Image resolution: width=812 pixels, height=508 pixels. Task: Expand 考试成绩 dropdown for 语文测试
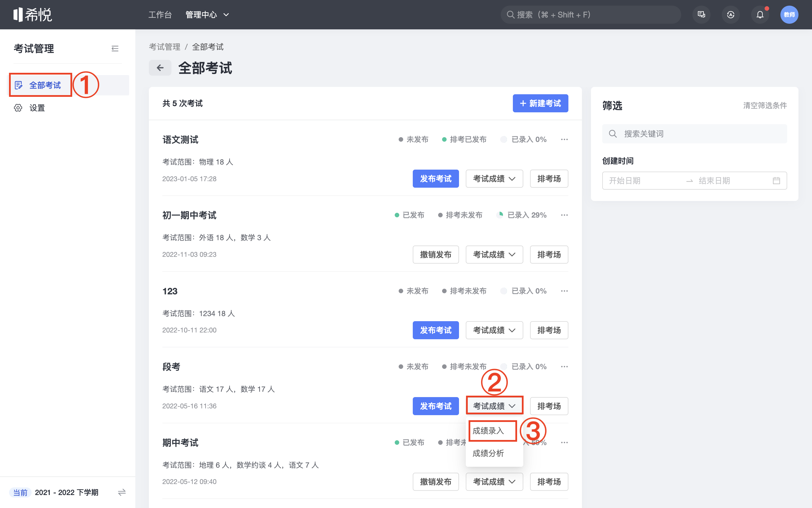point(494,179)
